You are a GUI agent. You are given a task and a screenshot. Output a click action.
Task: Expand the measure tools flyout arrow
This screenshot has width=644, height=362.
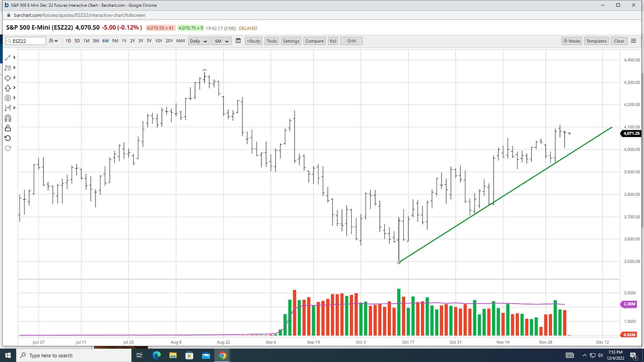[x=14, y=108]
